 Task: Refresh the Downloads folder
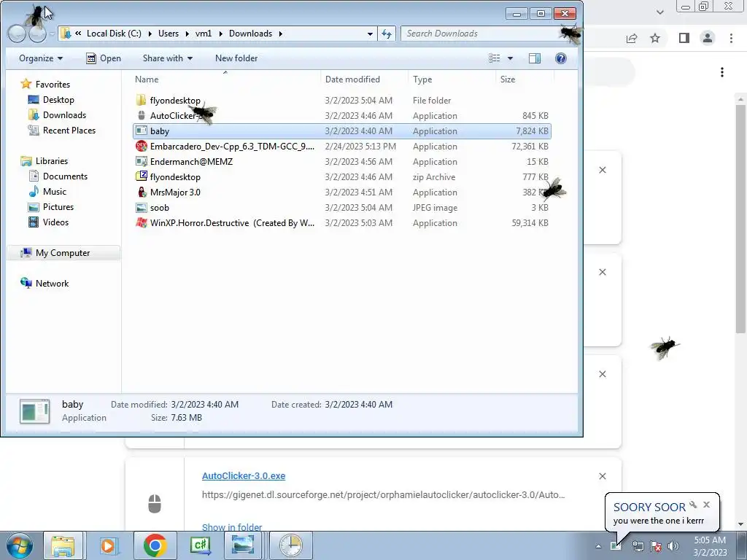(x=387, y=34)
